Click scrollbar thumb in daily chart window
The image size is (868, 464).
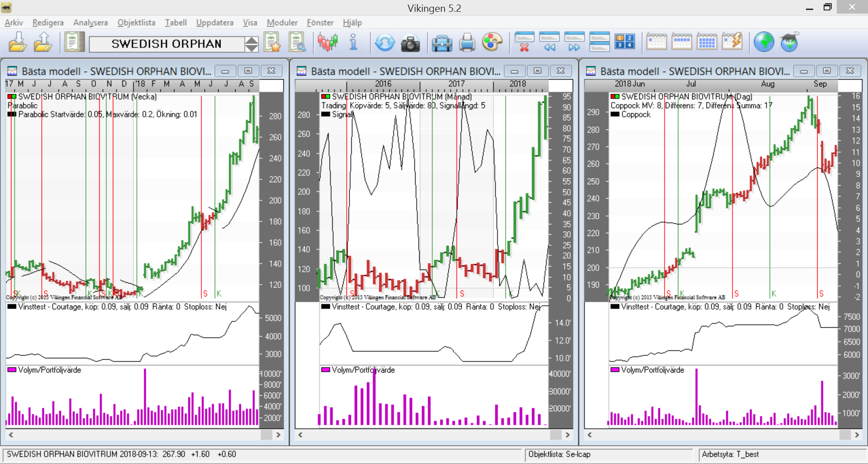pos(845,435)
